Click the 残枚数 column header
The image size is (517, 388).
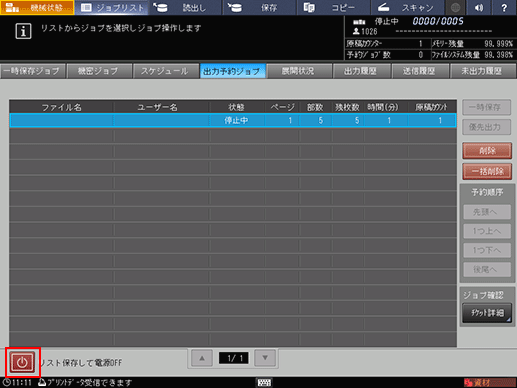pos(347,107)
